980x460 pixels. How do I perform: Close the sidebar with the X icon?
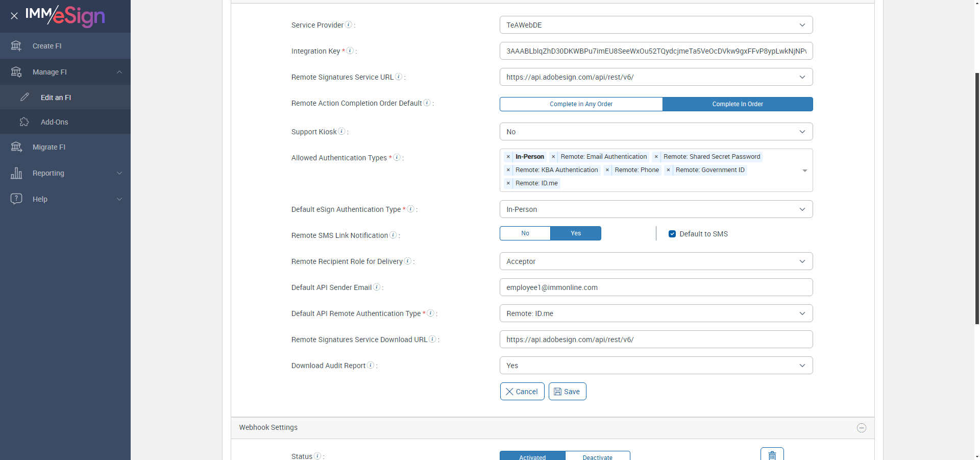click(x=14, y=16)
